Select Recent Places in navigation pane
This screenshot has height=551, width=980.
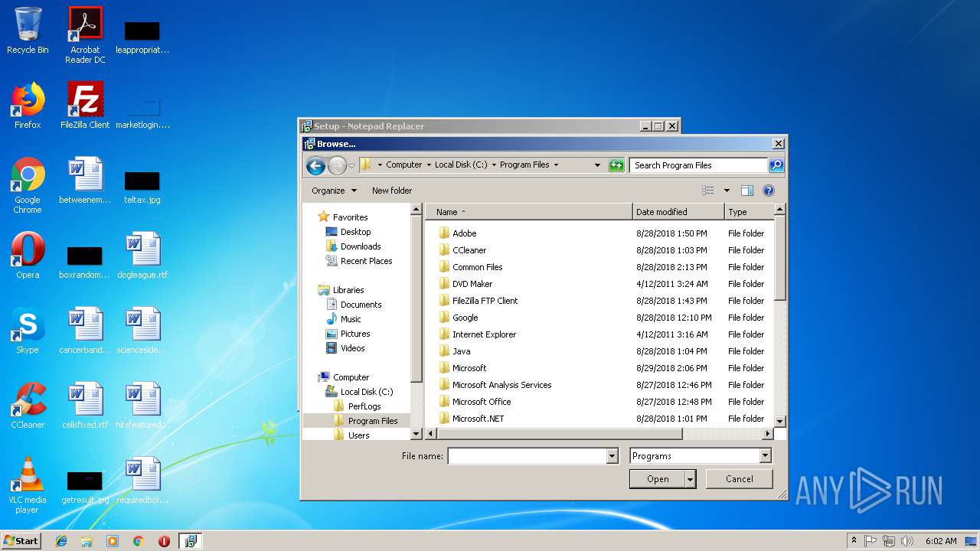tap(366, 261)
